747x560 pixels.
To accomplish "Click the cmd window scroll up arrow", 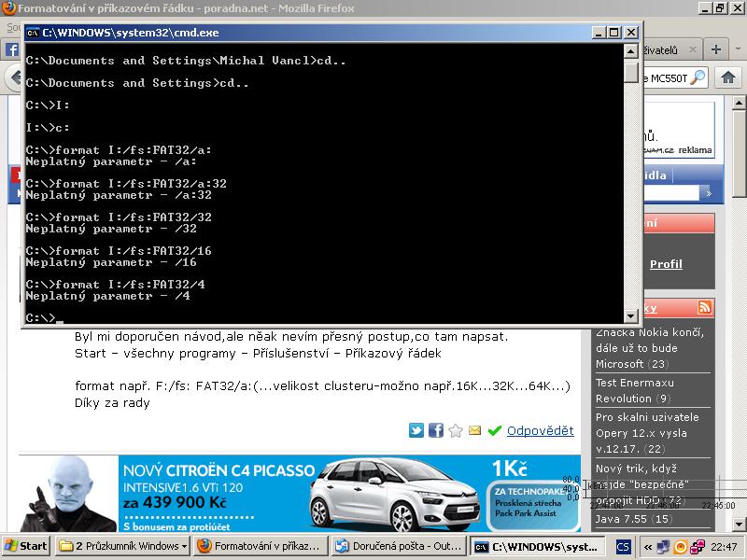I will coord(631,51).
